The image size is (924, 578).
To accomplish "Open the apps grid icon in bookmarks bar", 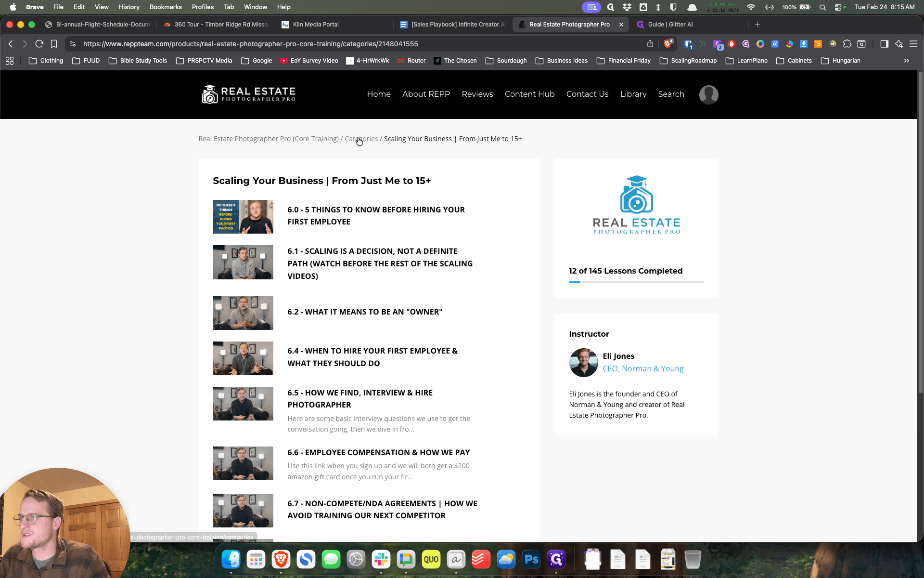I will [10, 61].
